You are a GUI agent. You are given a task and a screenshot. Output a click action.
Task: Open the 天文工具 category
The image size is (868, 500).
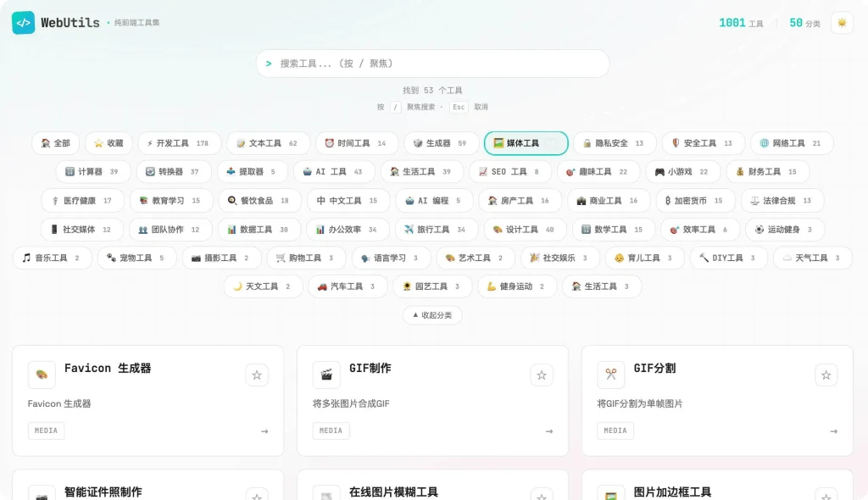click(263, 286)
